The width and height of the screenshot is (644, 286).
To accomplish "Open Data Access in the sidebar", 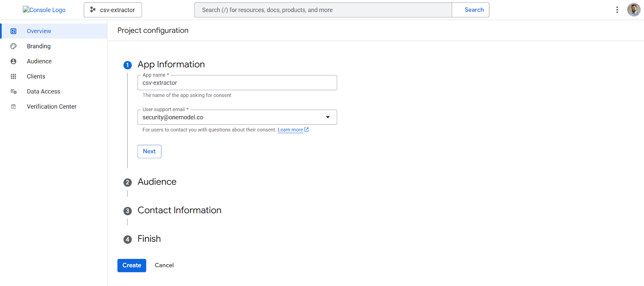I will pos(43,91).
